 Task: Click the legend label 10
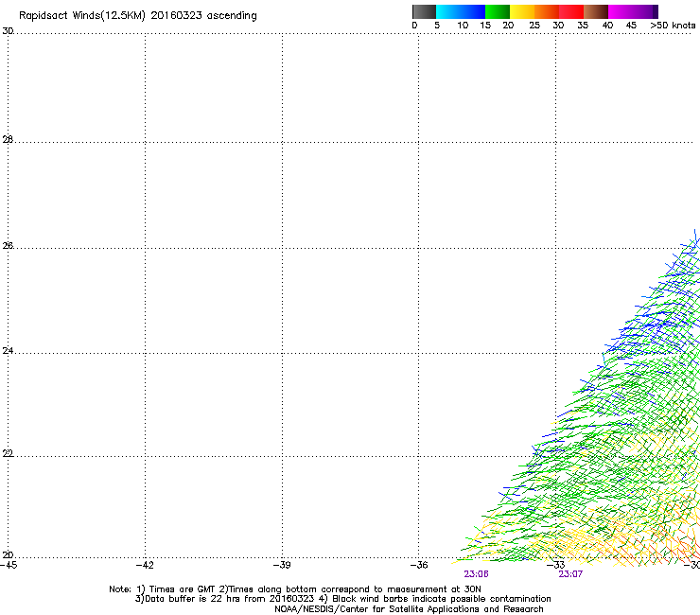click(x=463, y=26)
